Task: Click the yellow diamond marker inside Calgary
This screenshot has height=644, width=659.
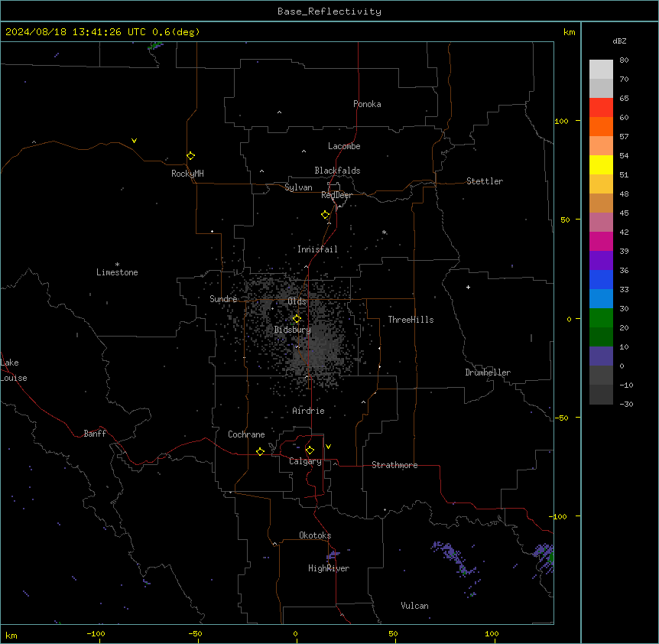Action: (x=310, y=450)
